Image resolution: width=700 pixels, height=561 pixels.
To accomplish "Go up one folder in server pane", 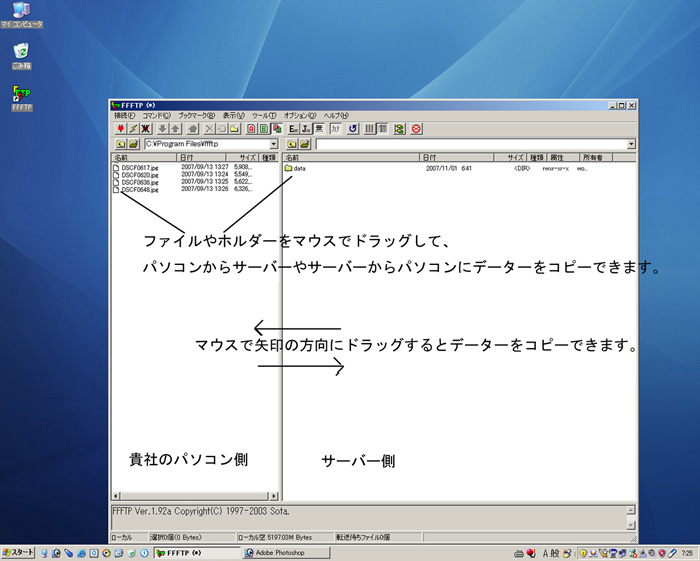I will 292,144.
